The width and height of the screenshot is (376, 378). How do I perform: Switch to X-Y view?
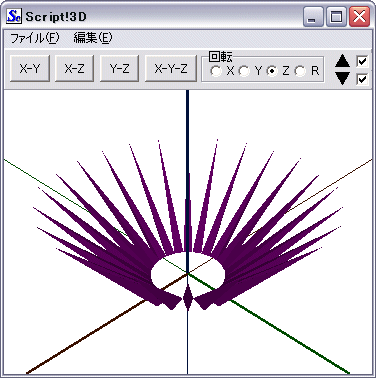tap(30, 69)
